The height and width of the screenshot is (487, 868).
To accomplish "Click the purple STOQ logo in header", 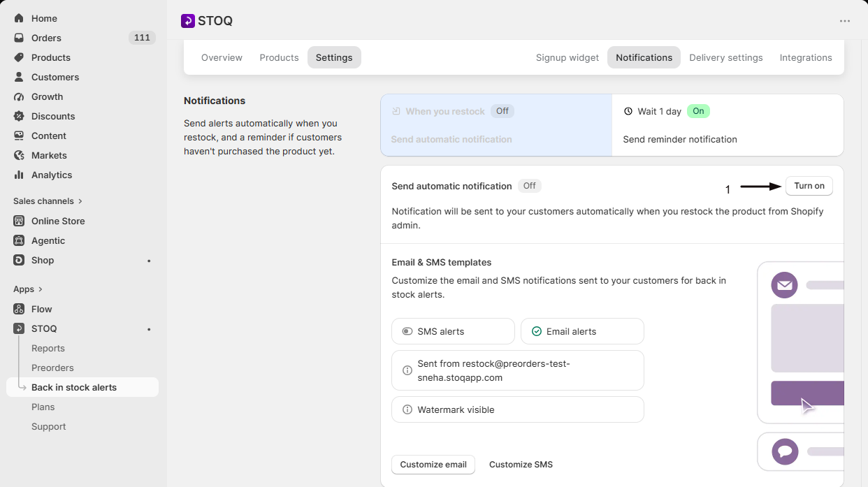I will [188, 21].
